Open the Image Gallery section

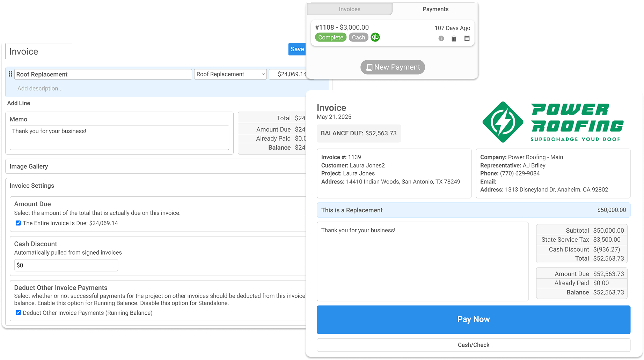tap(156, 166)
